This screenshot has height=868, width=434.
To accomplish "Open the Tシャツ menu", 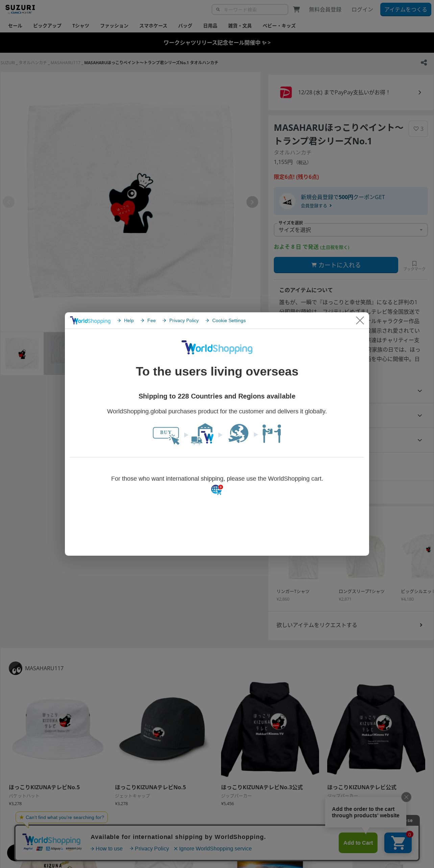I will click(x=81, y=26).
